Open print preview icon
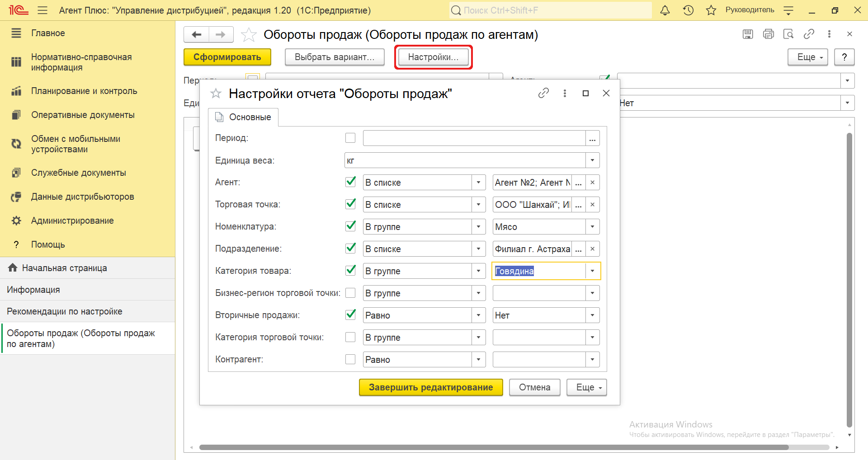Screen dimensions: 868x460 [x=788, y=34]
